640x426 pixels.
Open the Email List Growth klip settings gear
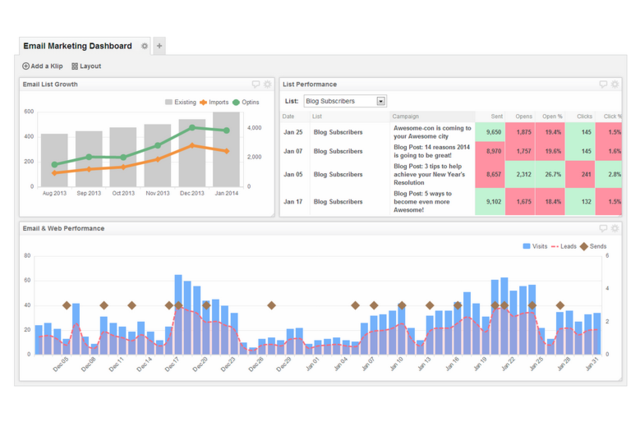click(268, 85)
